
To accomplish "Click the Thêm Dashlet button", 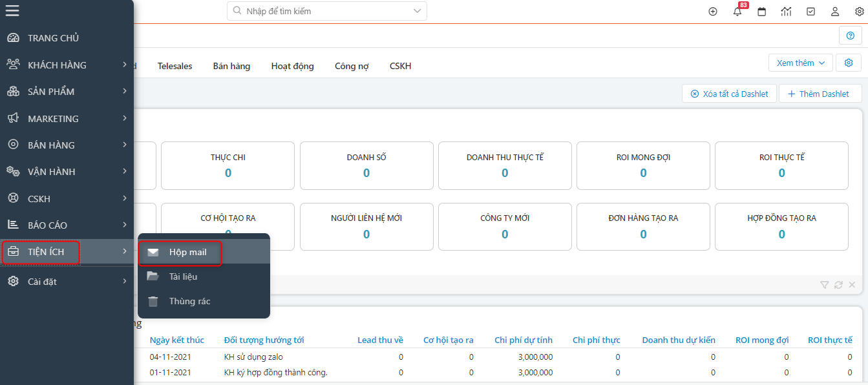I will tap(820, 94).
